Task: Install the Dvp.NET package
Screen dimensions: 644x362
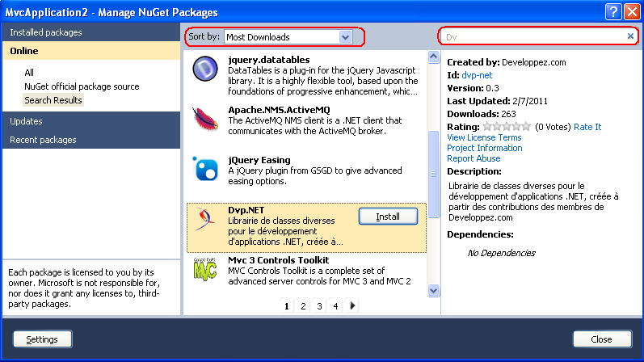Action: coord(388,217)
